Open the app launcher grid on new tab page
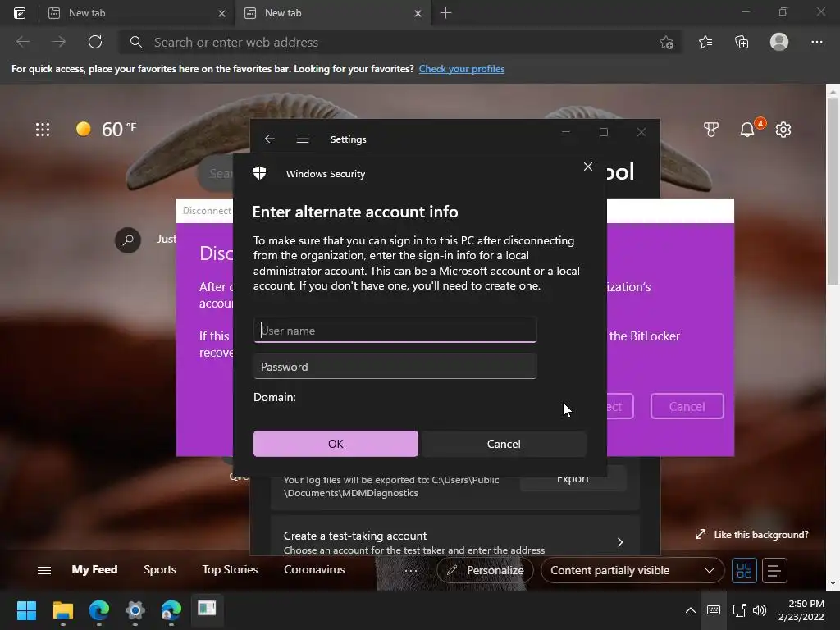Image resolution: width=840 pixels, height=630 pixels. (x=43, y=129)
